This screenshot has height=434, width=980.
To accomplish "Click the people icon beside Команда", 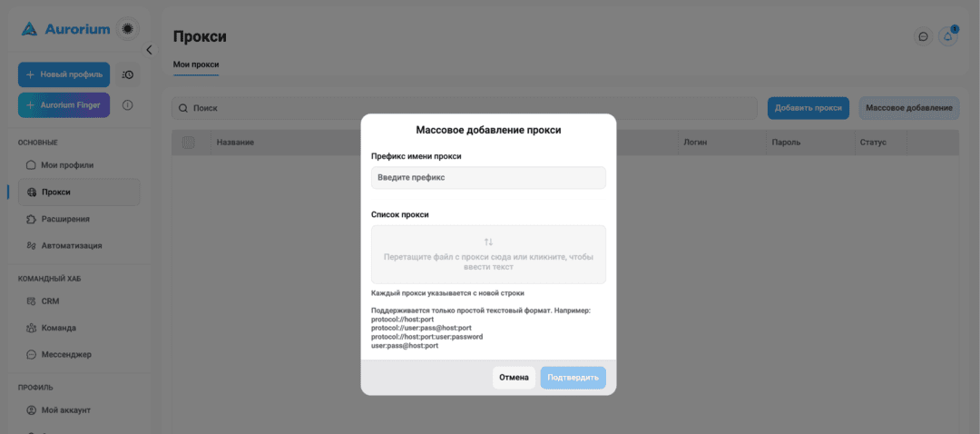I will (31, 328).
